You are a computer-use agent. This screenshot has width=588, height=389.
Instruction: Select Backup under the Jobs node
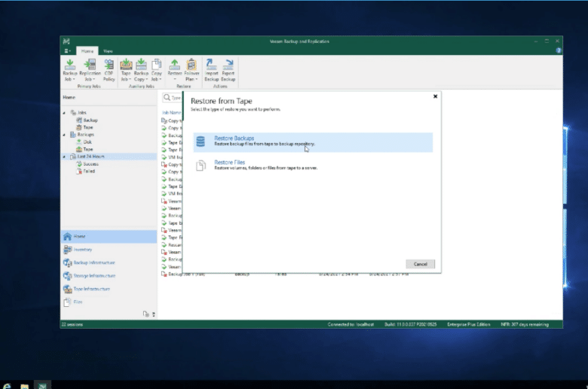click(x=87, y=120)
